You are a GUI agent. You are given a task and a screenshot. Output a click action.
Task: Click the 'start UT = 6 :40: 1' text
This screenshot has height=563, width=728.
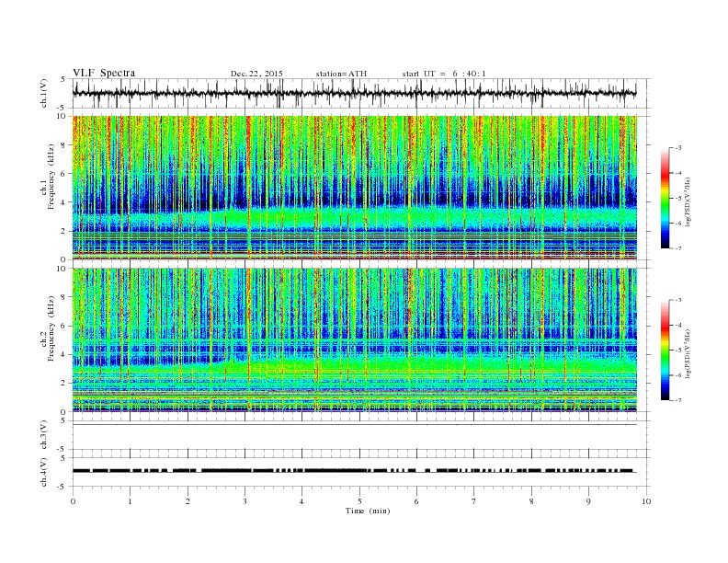[444, 74]
